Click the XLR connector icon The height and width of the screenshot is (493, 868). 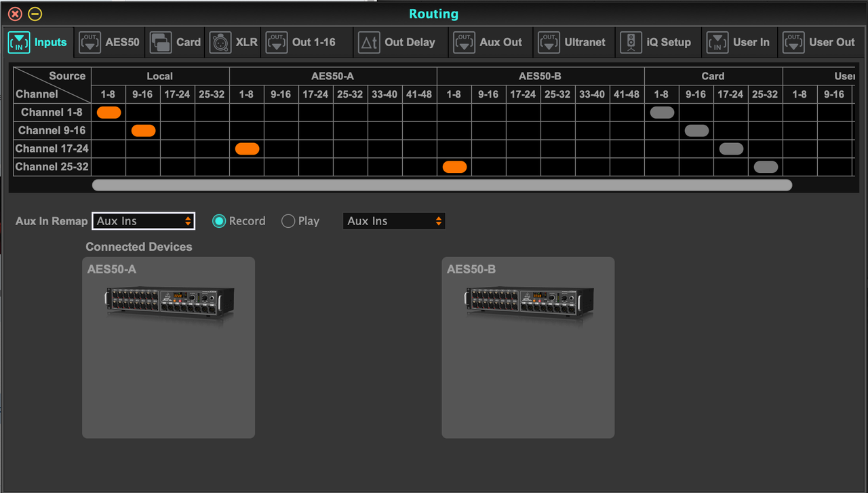220,42
